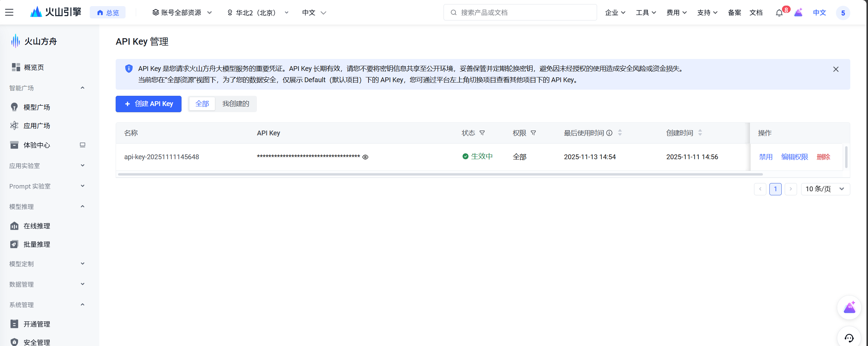Viewport: 868px width, 346px height.
Task: Select page 1 in pagination
Action: click(x=776, y=189)
